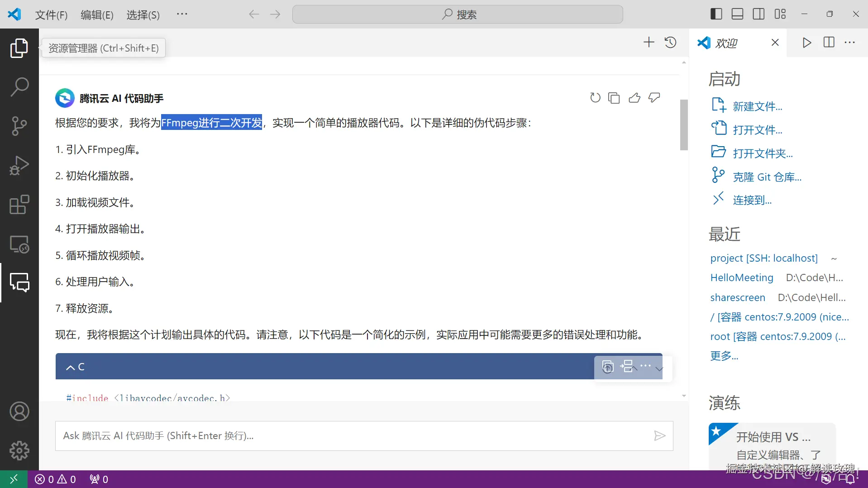Send the chat message

coord(659,435)
